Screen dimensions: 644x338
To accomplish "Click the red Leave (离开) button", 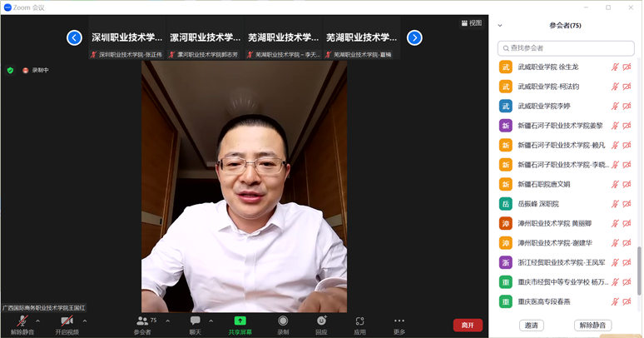I will pos(468,325).
